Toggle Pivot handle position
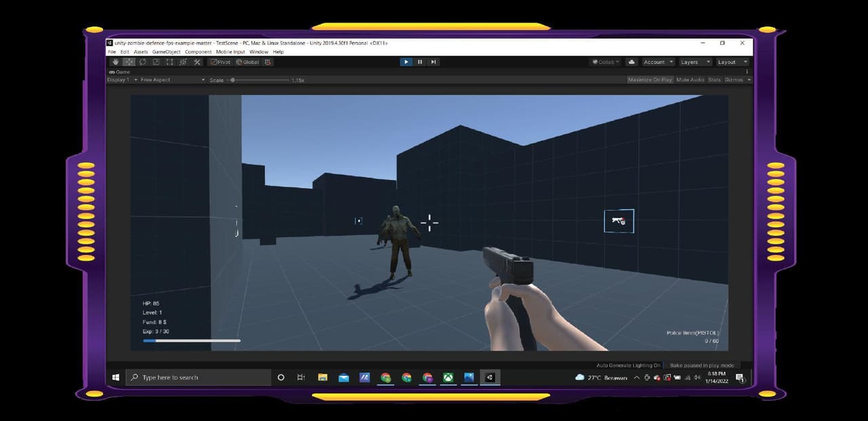Viewport: 868px width, 421px height. point(220,62)
